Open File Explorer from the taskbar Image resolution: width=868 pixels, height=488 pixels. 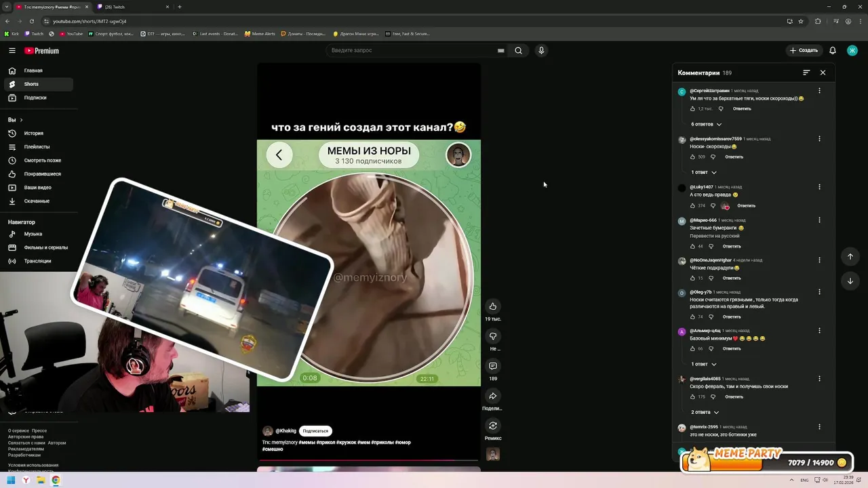41,481
